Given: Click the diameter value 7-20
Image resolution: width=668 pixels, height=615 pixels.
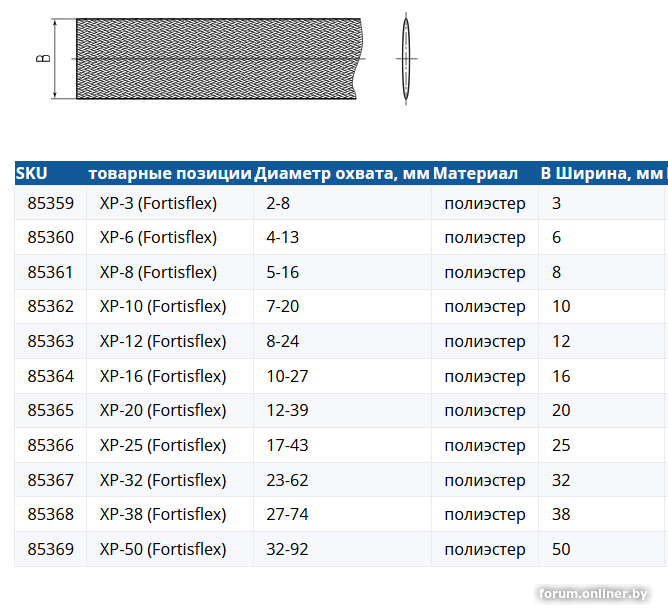Looking at the screenshot, I should coord(282,306).
